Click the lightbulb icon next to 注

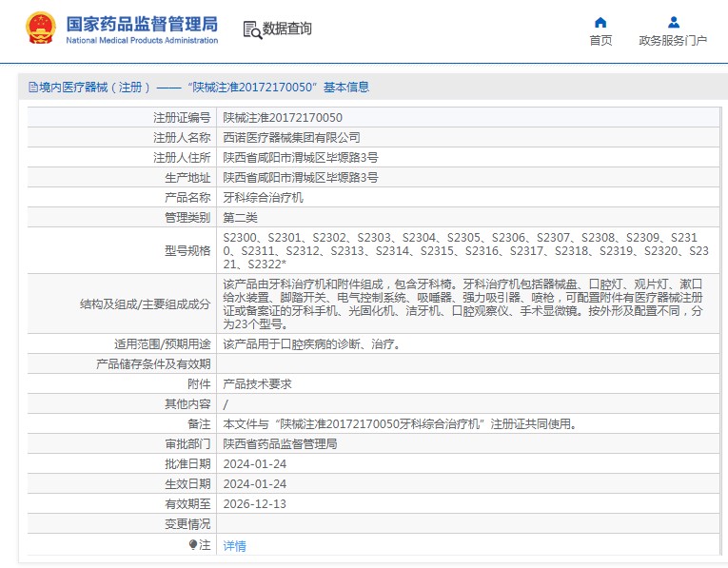click(193, 545)
